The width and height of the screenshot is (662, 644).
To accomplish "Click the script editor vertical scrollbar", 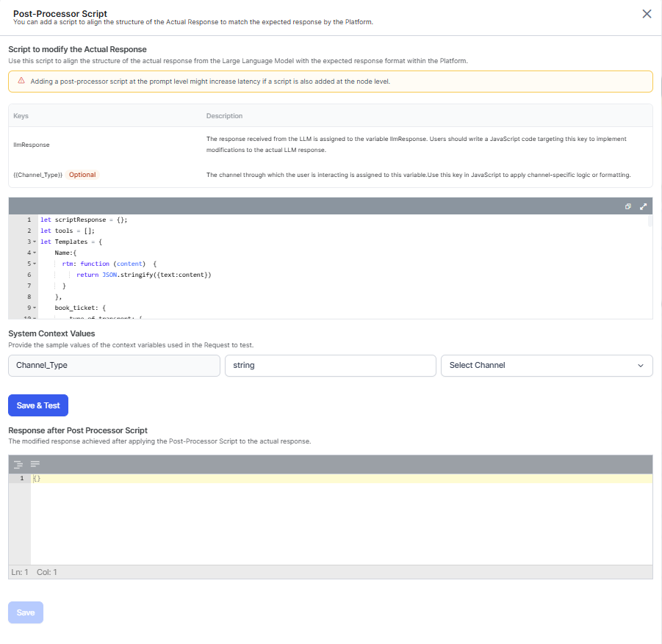I will click(650, 222).
